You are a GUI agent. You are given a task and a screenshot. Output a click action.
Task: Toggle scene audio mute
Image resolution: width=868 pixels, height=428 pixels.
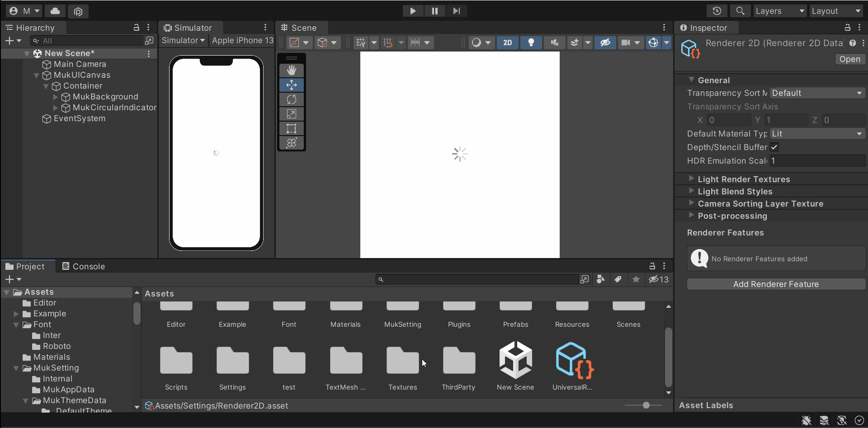(555, 42)
